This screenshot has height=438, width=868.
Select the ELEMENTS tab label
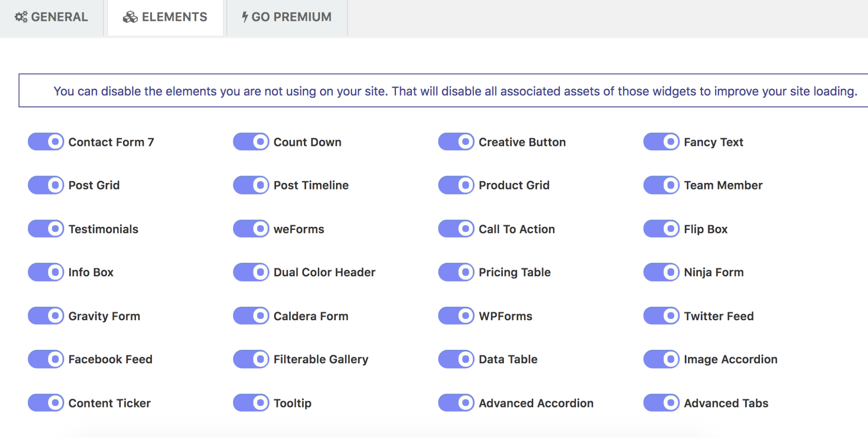(175, 17)
